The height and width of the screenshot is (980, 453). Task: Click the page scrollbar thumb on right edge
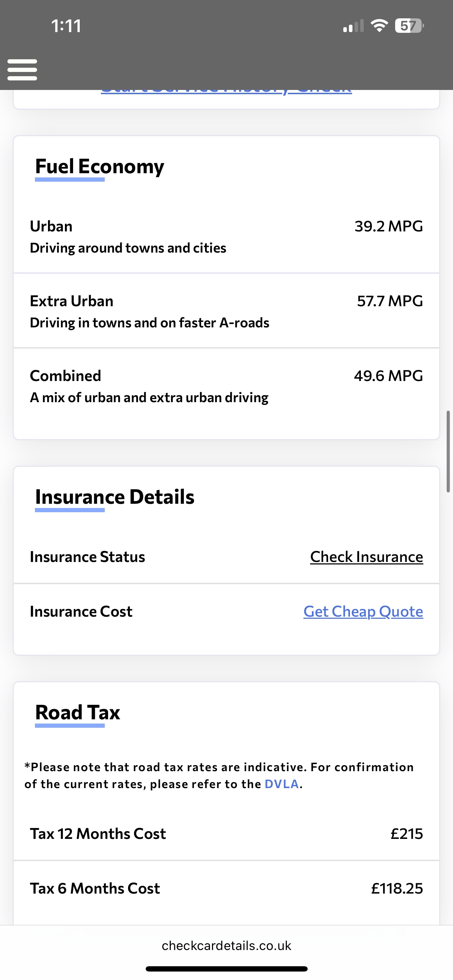[448, 452]
